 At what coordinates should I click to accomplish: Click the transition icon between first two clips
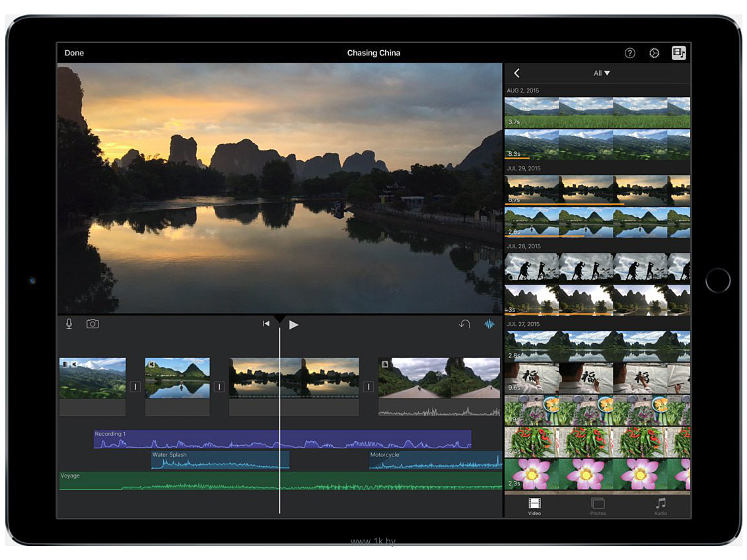[135, 387]
